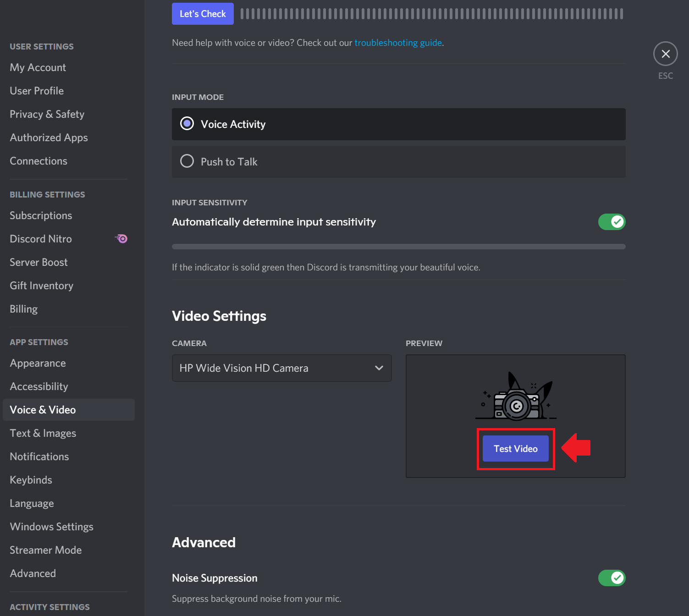The height and width of the screenshot is (616, 689).
Task: Click the camera illustration in the preview
Action: tap(516, 397)
